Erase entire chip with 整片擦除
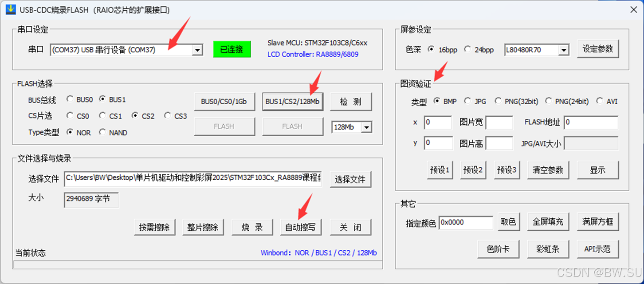The width and height of the screenshot is (644, 284). point(204,227)
